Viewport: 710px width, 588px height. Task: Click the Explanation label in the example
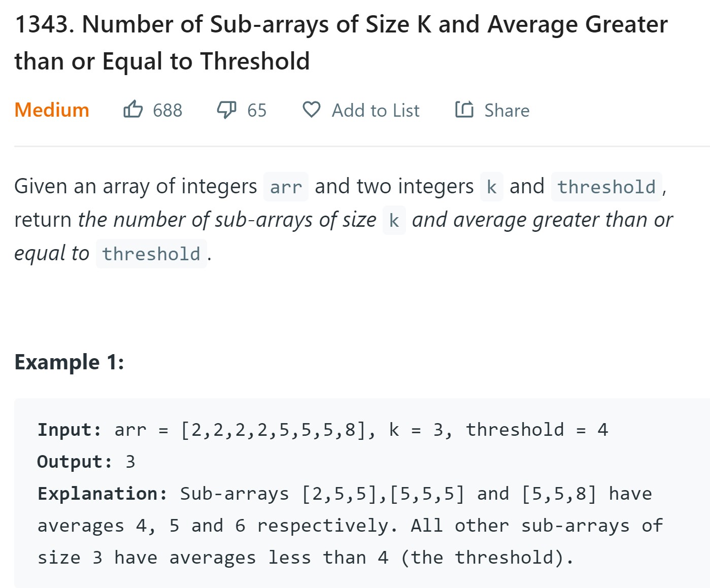point(102,494)
